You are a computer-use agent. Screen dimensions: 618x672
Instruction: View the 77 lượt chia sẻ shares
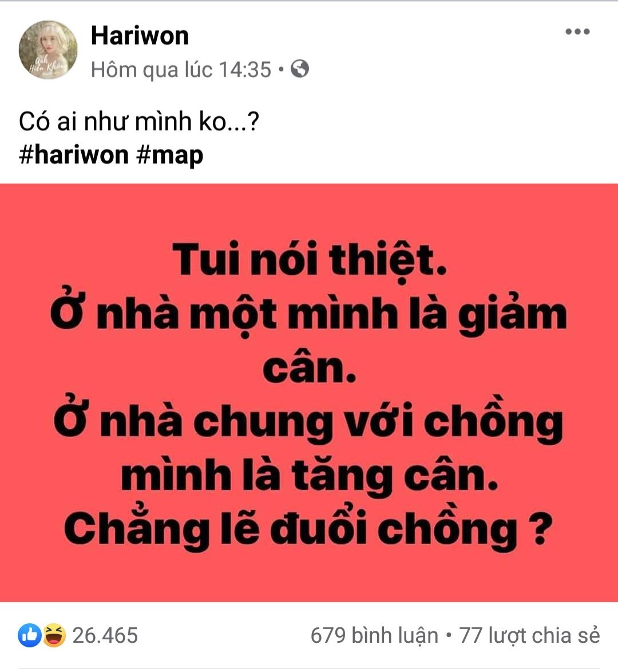point(529,635)
